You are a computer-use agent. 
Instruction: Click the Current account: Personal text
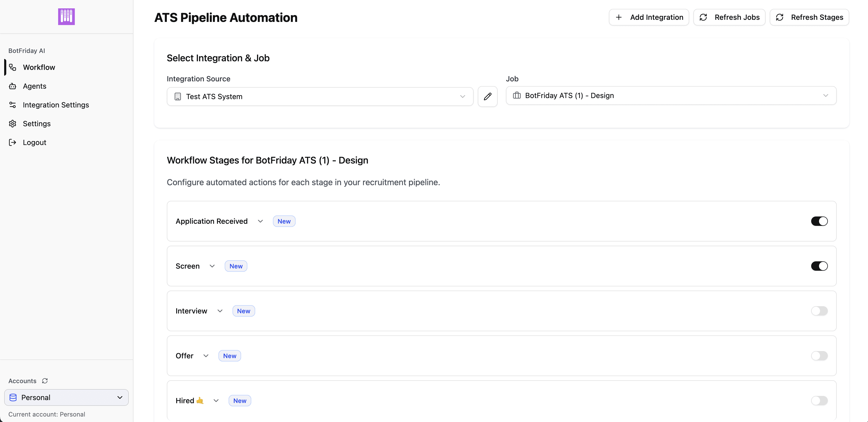point(46,414)
